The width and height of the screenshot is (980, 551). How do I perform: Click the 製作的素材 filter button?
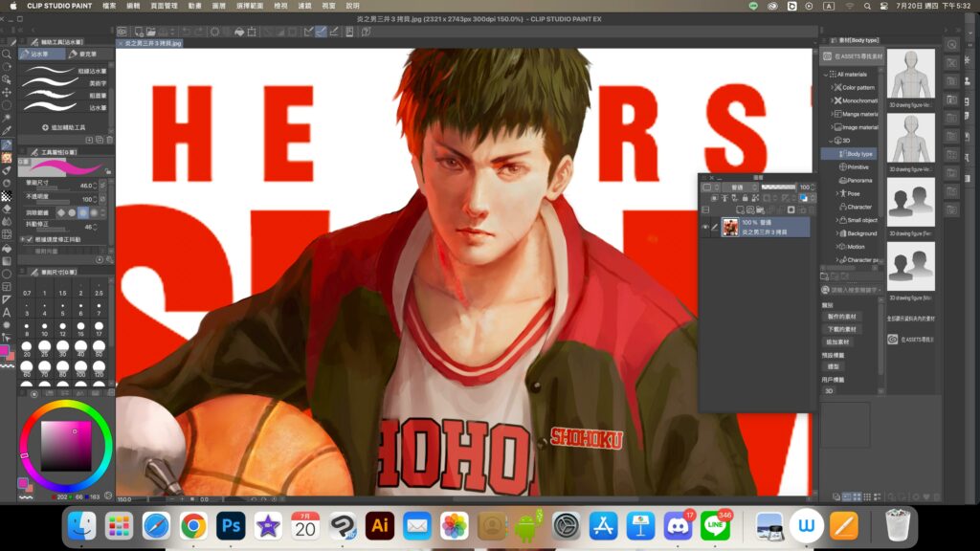click(x=842, y=317)
